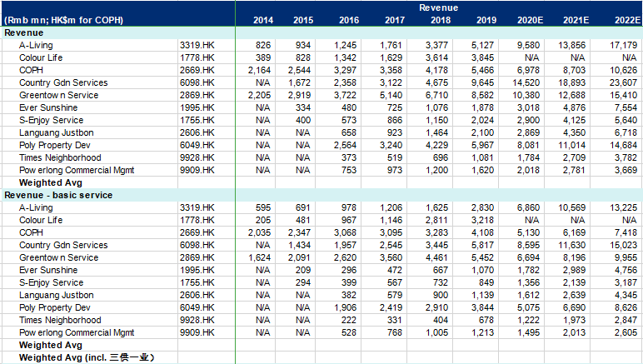Select the 'Revenue - basic service' section header
Image resolution: width=643 pixels, height=364 pixels.
tap(58, 195)
